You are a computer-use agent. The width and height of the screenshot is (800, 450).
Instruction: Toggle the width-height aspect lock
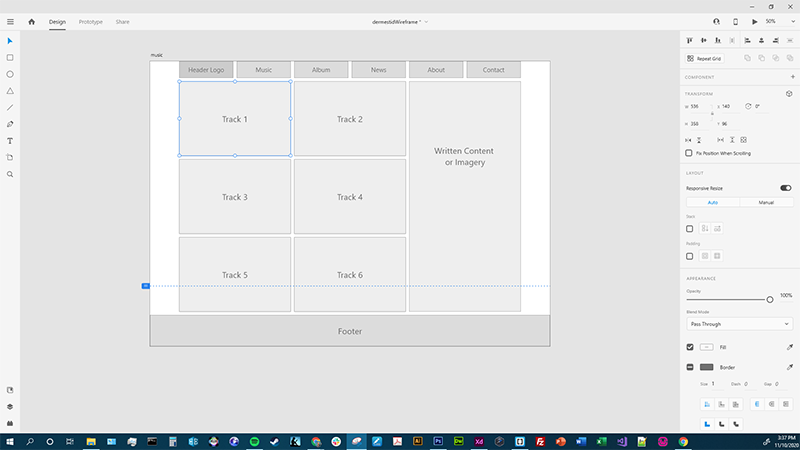(712, 114)
